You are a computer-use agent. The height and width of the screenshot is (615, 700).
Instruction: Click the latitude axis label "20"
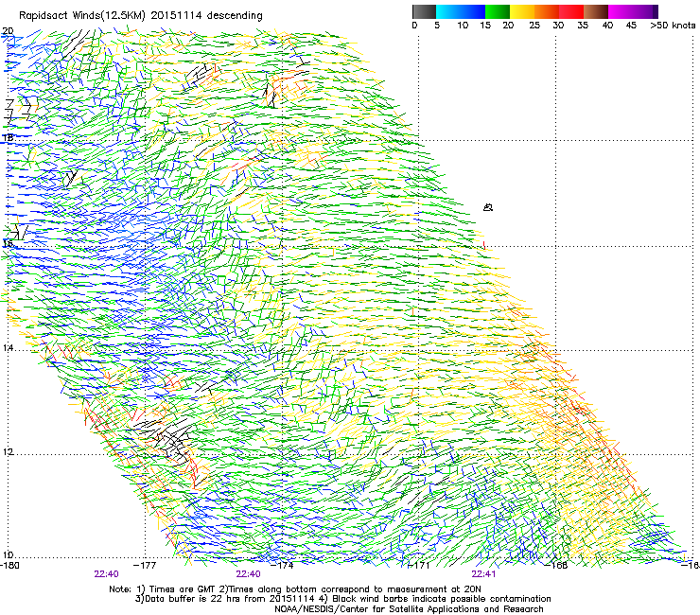point(8,31)
